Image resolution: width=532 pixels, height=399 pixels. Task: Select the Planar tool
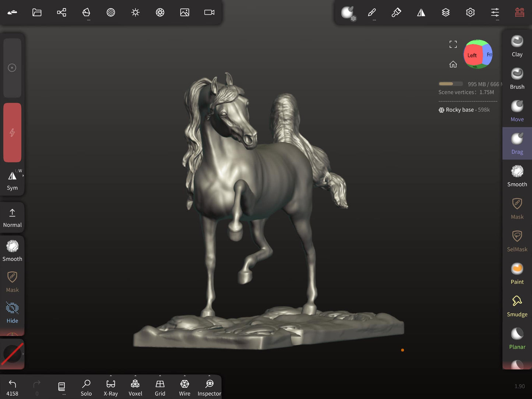517,338
